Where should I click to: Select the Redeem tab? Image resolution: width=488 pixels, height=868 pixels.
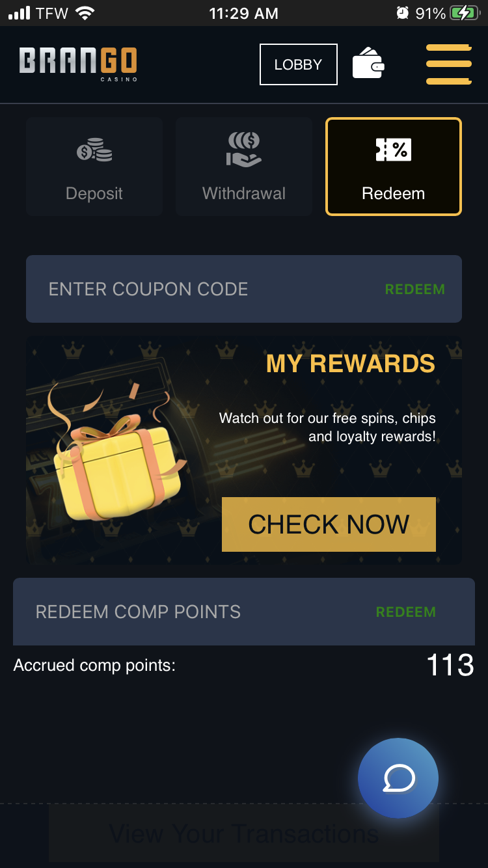(x=394, y=167)
